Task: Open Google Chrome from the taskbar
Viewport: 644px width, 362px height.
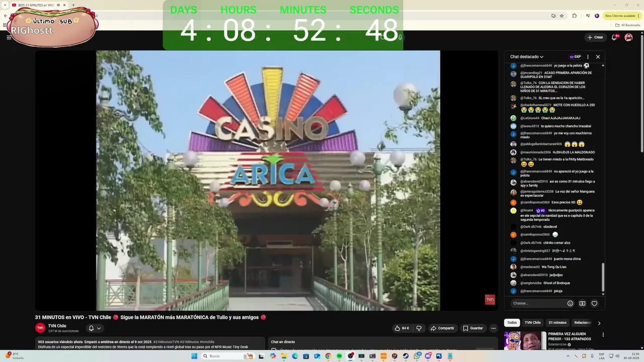Action: [328, 356]
